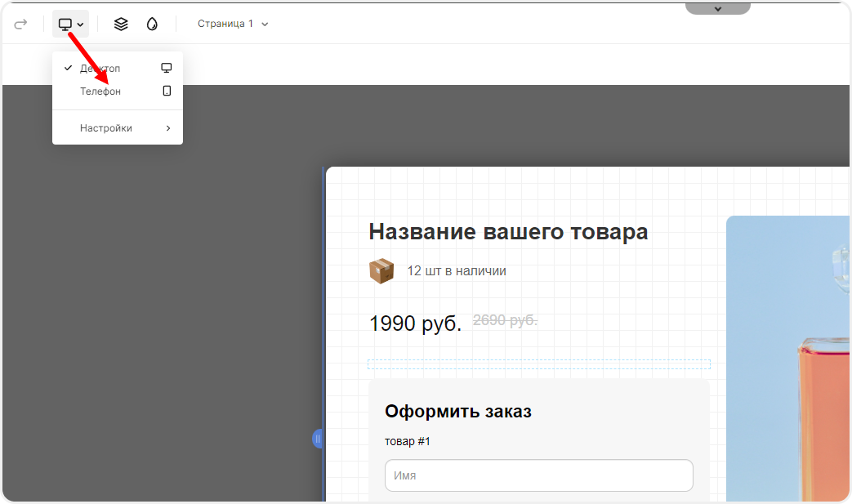Click the phone icon beside Телефон

point(167,91)
